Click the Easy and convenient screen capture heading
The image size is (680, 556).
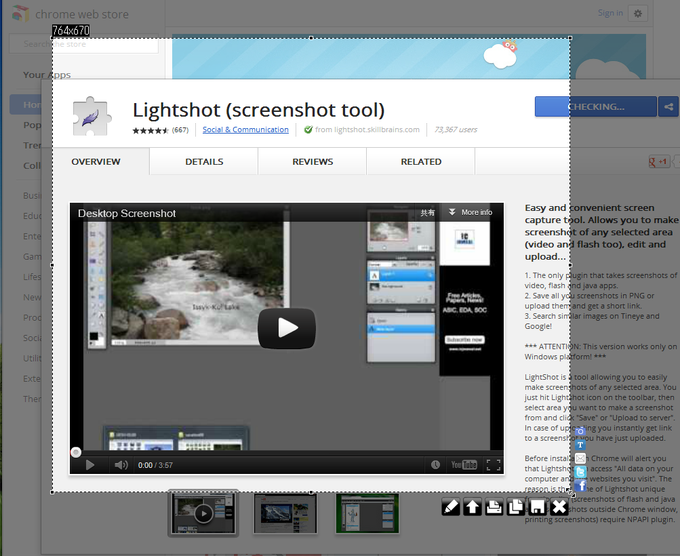point(602,232)
